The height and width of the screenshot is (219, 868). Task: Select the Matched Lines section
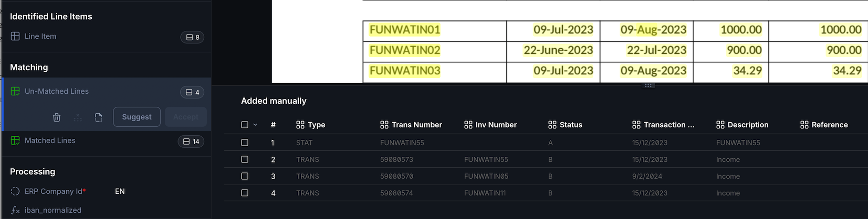tap(107, 141)
